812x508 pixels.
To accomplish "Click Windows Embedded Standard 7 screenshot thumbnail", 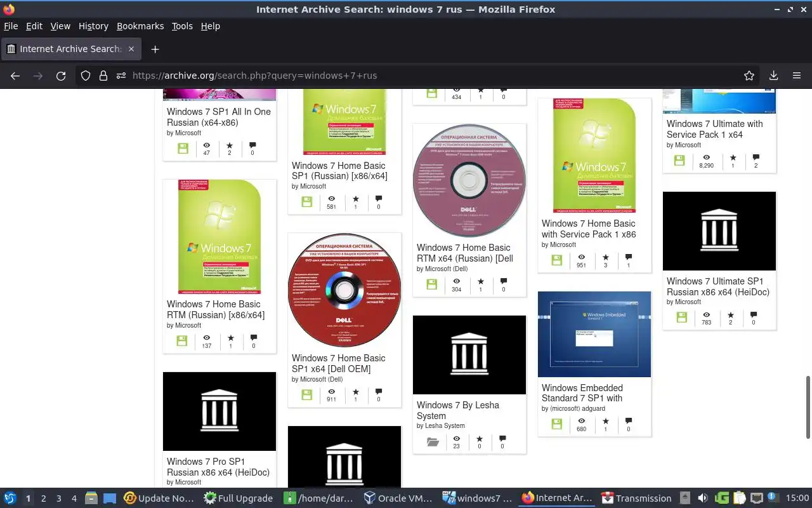I will 594,334.
